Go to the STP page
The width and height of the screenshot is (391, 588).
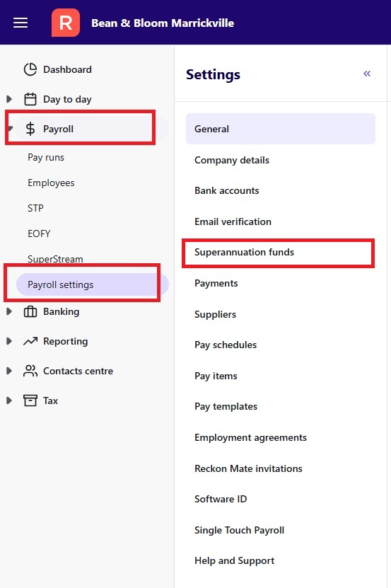click(x=35, y=208)
